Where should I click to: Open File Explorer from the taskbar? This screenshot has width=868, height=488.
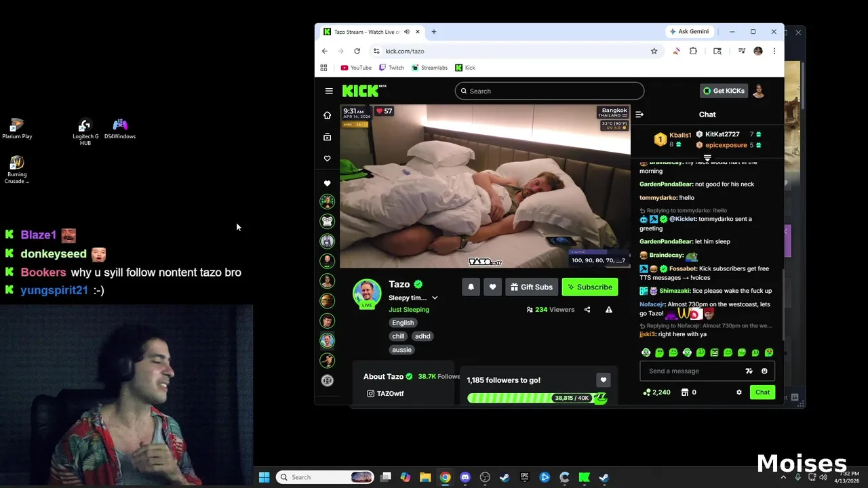[425, 477]
